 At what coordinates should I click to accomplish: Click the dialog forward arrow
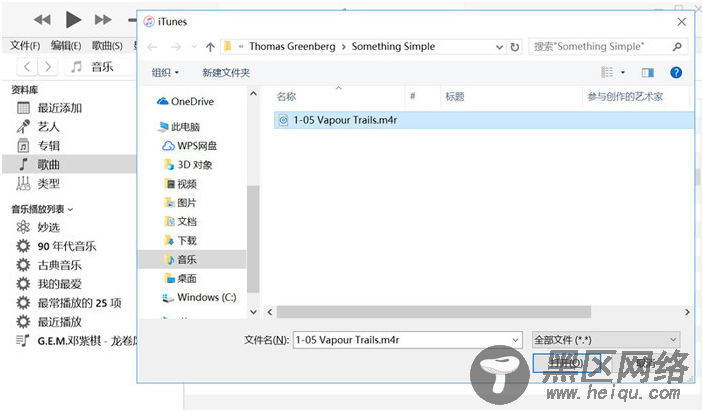pos(176,47)
